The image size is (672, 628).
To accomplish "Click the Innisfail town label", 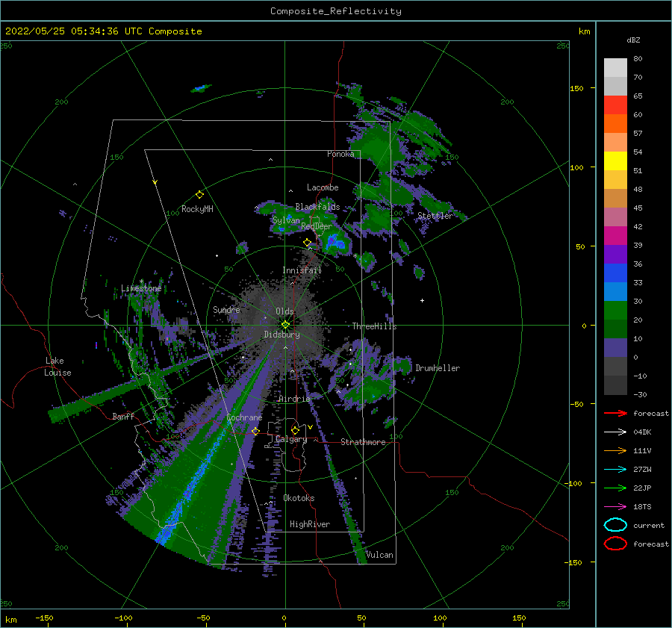I will click(302, 270).
